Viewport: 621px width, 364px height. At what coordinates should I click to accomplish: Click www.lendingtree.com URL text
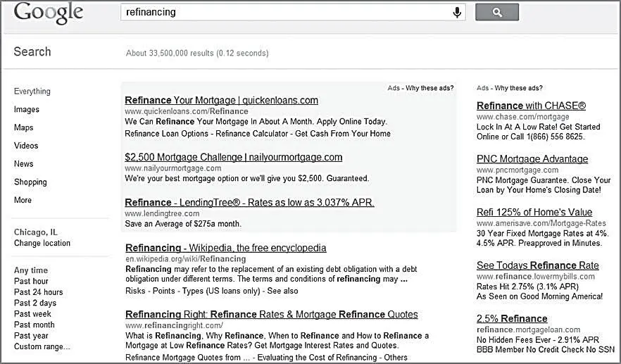click(162, 213)
